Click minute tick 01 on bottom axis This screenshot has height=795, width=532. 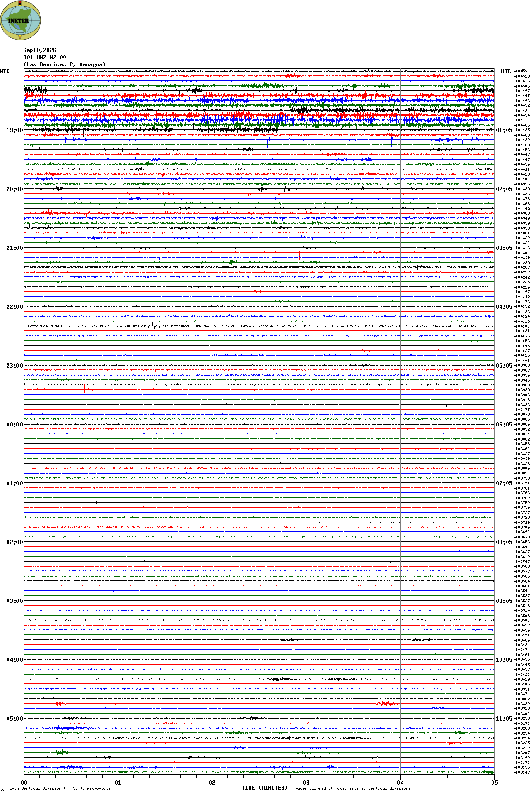[x=118, y=783]
